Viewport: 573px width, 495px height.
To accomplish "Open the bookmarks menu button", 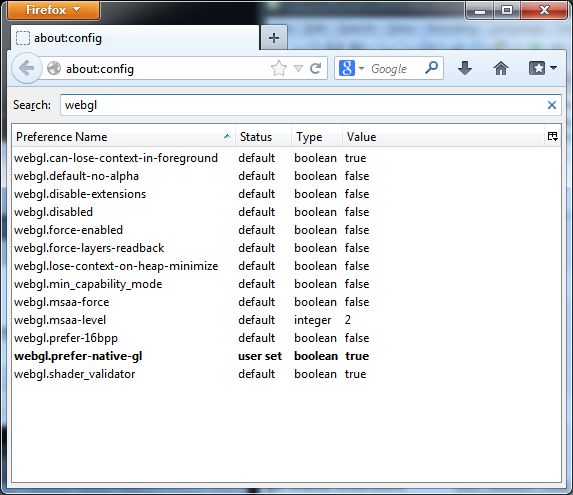I will tap(543, 68).
